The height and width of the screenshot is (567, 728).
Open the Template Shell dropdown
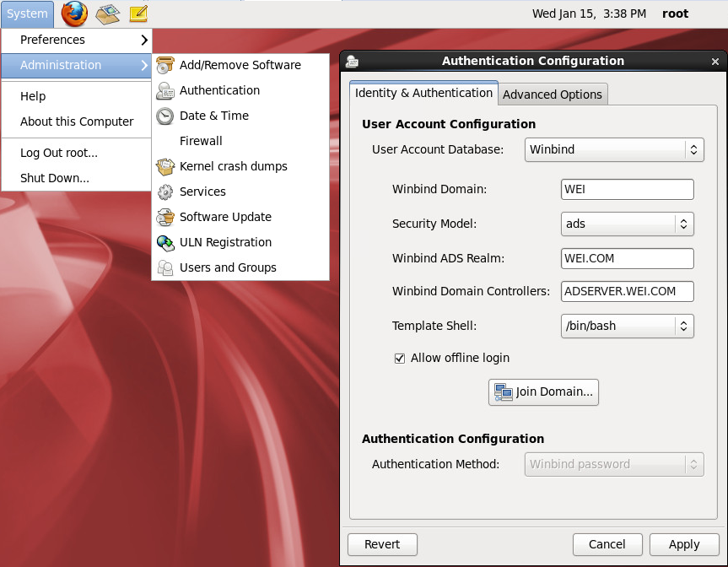coord(628,326)
